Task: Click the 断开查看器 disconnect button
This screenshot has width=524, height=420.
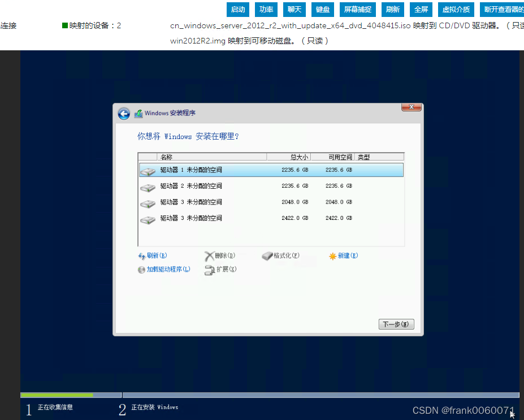Action: pos(502,10)
